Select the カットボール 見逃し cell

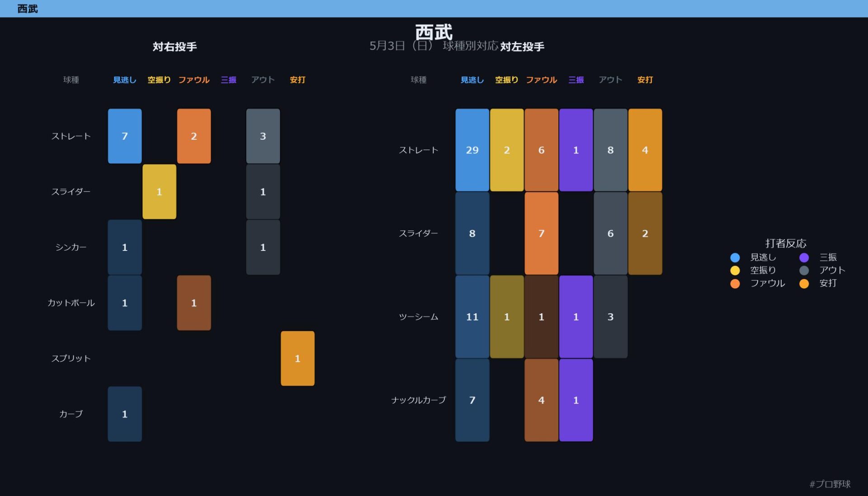tap(125, 303)
